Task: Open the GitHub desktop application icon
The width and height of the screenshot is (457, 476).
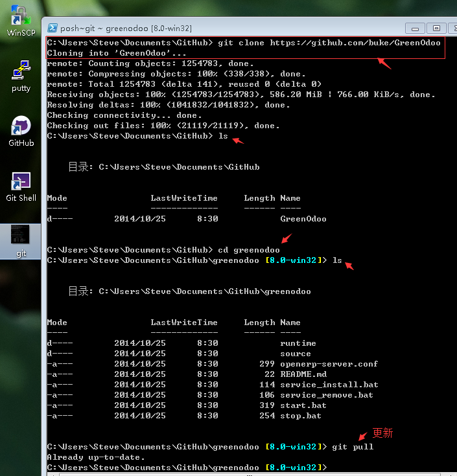Action: pos(21,127)
